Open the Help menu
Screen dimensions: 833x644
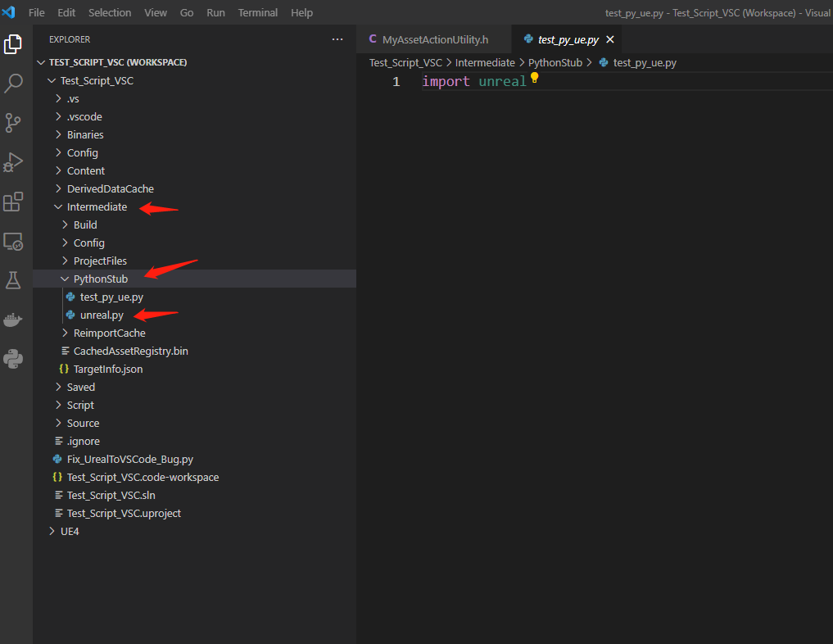point(301,13)
